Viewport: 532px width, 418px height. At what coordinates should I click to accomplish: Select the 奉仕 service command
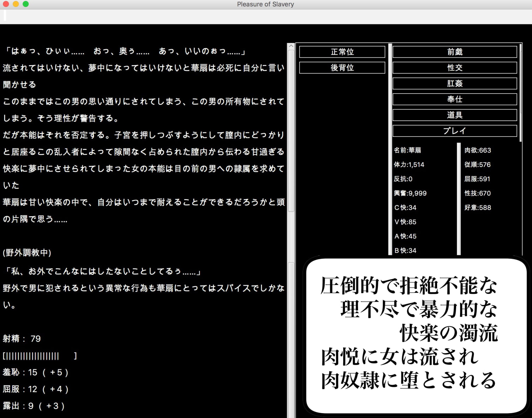tap(455, 99)
